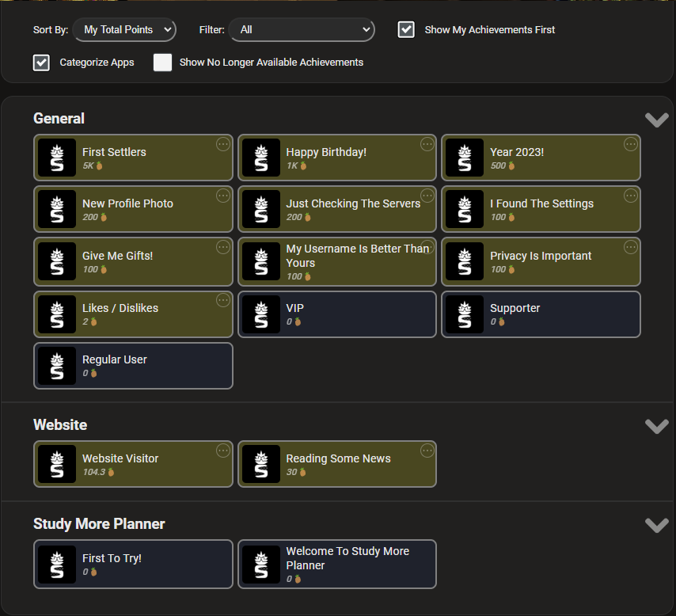Open the more options icon on Website Visitor
This screenshot has height=616, width=676.
point(223,451)
